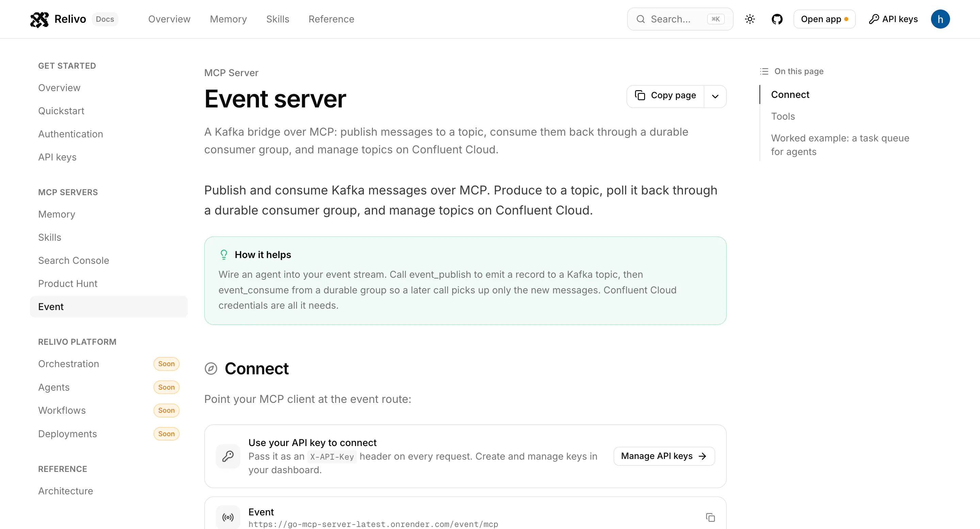Focus the Search field
This screenshot has width=980, height=529.
click(680, 19)
